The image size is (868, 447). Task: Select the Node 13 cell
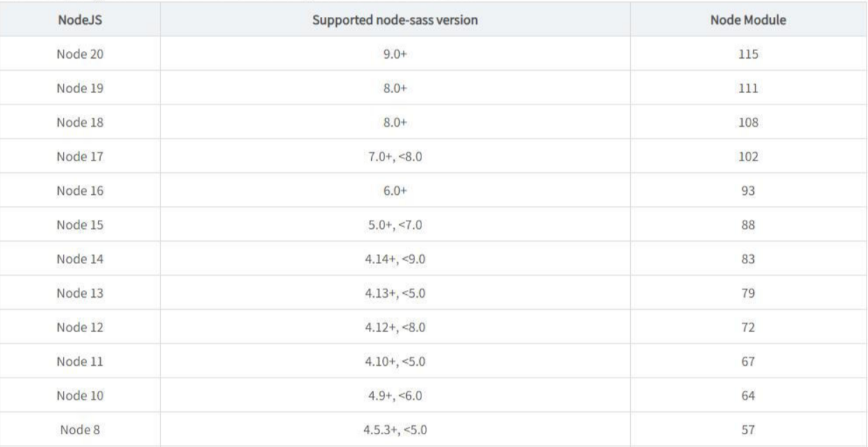tap(80, 293)
